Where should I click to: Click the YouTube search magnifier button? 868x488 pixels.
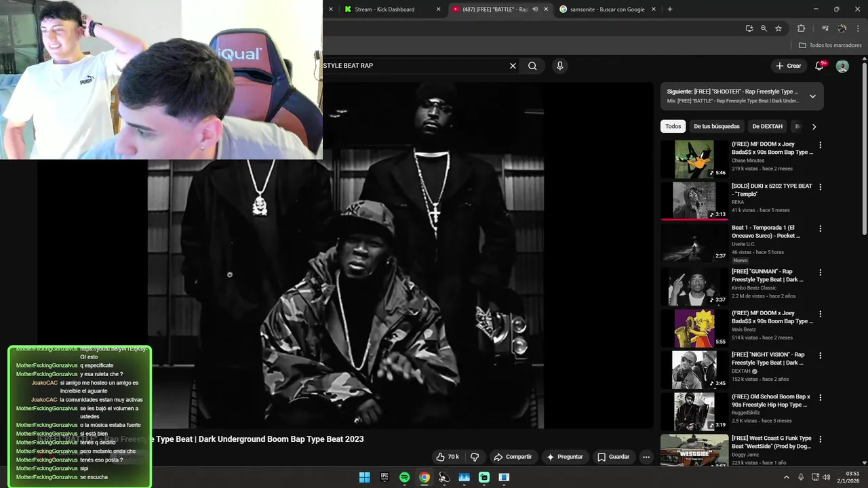(532, 66)
